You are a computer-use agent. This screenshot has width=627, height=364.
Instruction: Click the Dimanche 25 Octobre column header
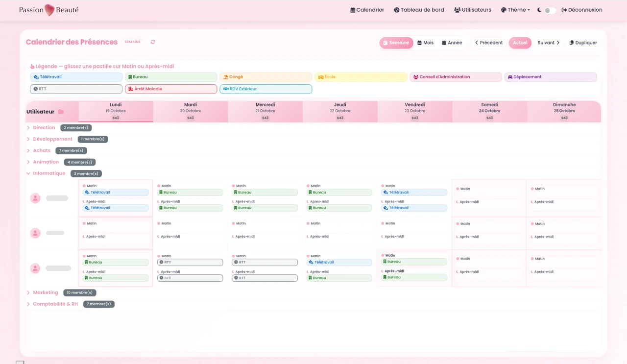564,112
